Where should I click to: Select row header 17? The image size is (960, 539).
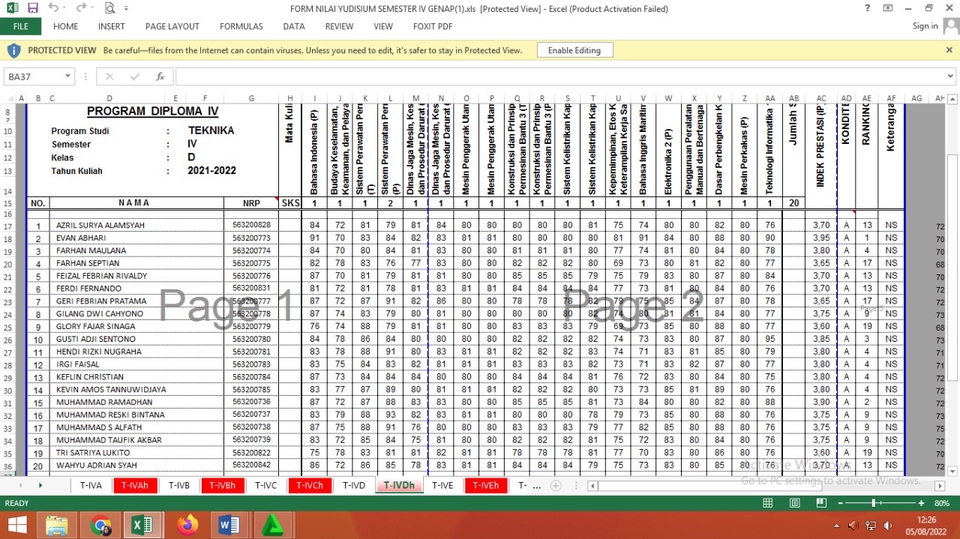pos(8,226)
